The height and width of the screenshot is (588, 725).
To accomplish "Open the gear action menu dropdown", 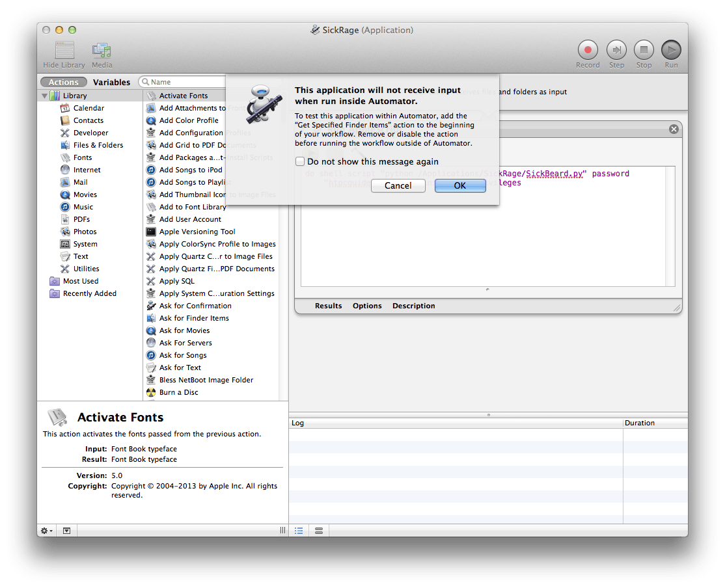I will [x=47, y=530].
